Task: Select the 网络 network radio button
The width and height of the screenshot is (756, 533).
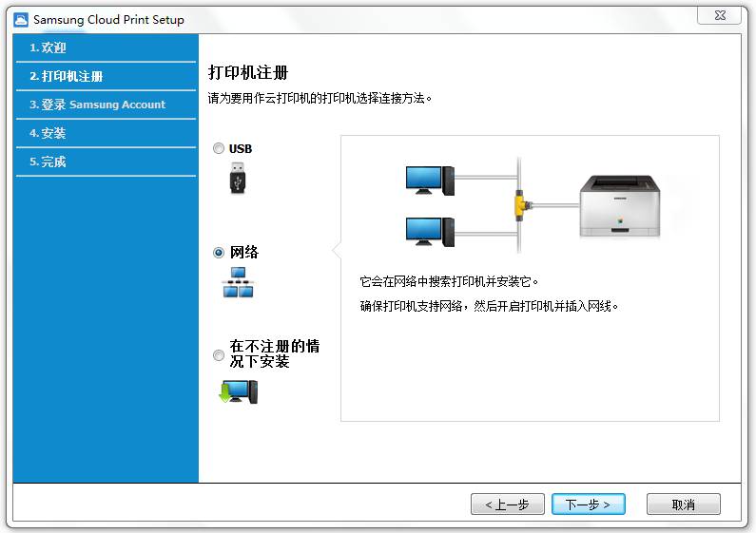Action: [219, 252]
